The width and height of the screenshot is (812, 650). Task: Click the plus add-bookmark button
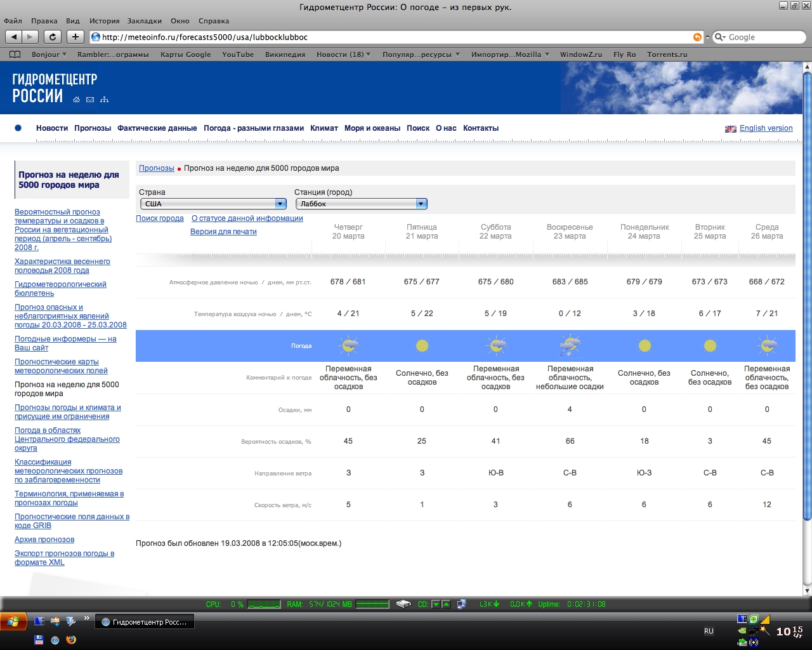[75, 37]
